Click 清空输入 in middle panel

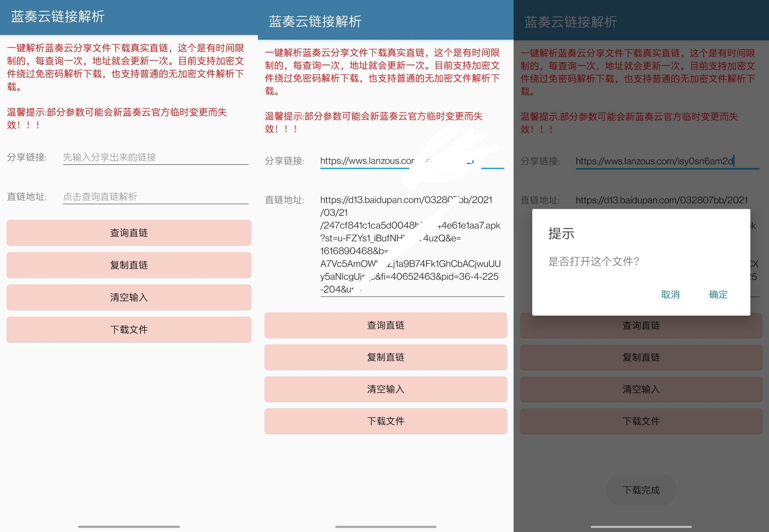(385, 389)
